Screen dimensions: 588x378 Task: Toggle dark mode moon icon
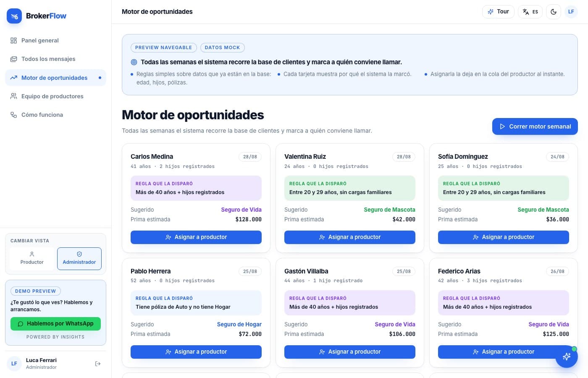[x=554, y=12]
